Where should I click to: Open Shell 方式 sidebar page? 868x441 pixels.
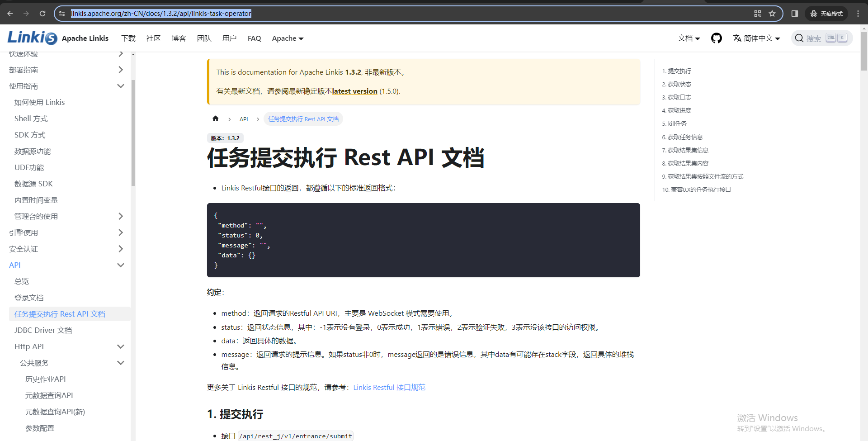coord(31,119)
